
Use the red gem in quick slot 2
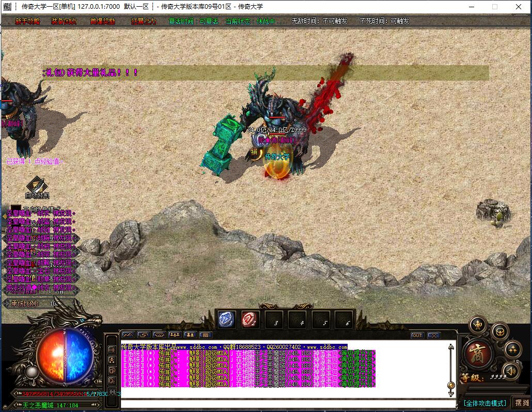click(x=250, y=319)
